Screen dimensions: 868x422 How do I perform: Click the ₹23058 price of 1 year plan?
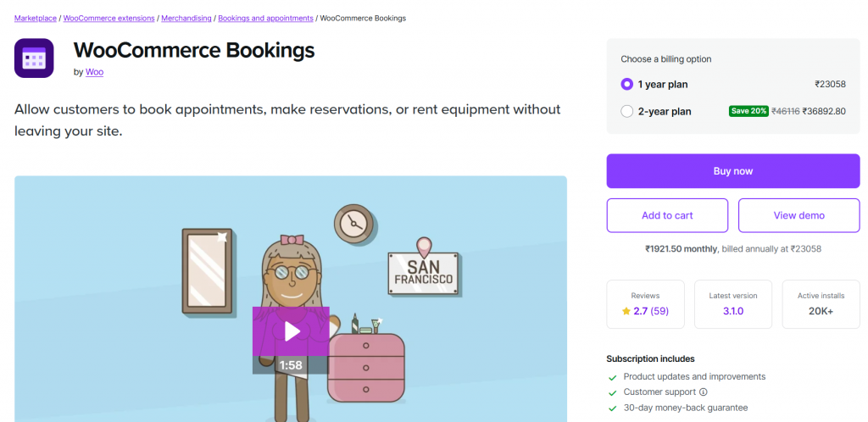831,85
